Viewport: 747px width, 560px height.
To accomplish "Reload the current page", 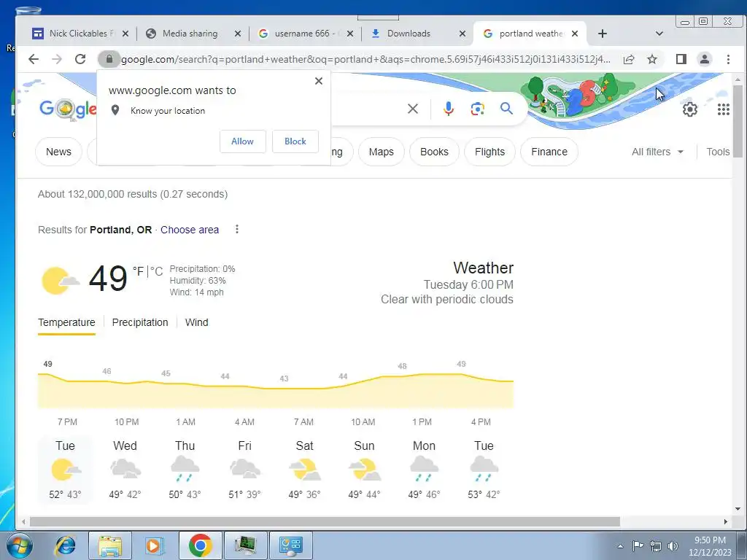I will pos(80,59).
